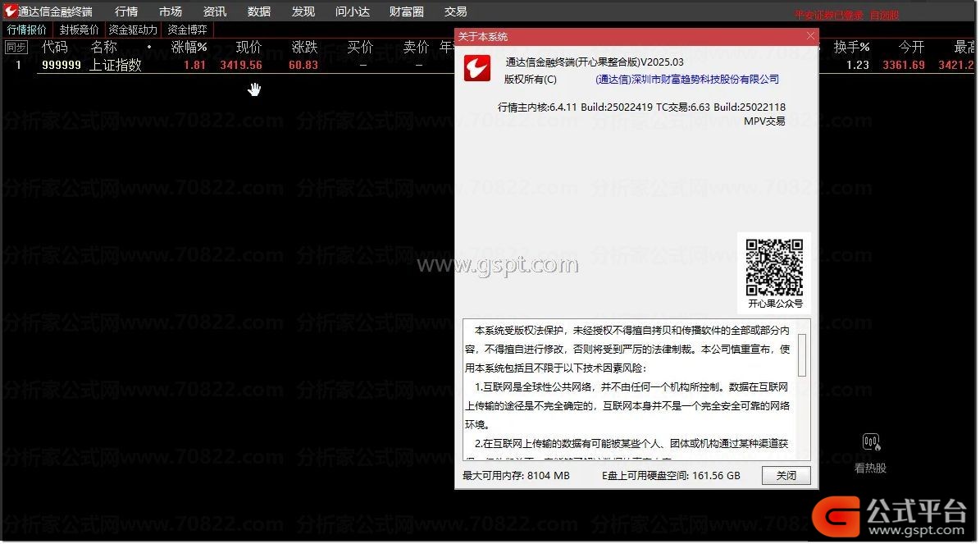Click the 60.83 涨跌 value
This screenshot has width=980, height=544.
point(303,65)
